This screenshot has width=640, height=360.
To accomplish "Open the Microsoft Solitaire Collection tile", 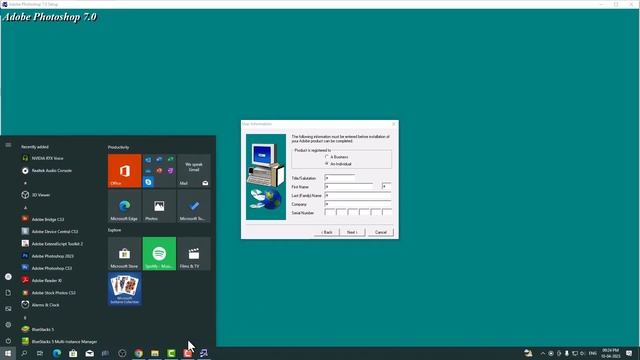I will tap(124, 289).
